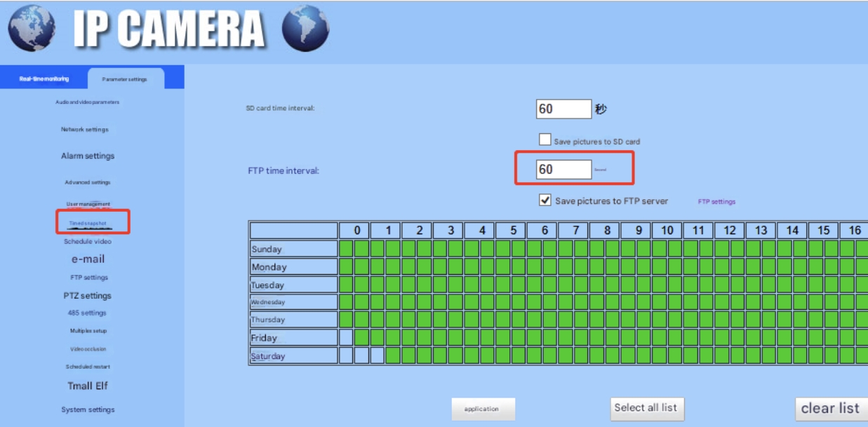Open e-mail settings in sidebar
The height and width of the screenshot is (427, 868).
[88, 259]
